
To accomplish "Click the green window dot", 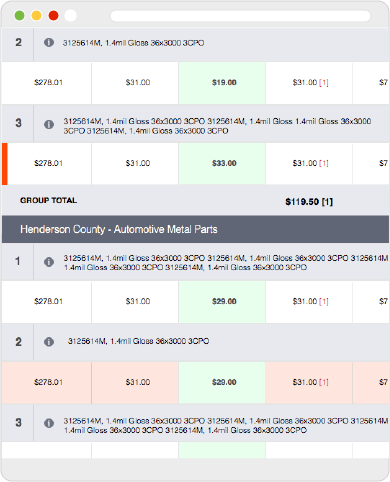I will (x=20, y=15).
